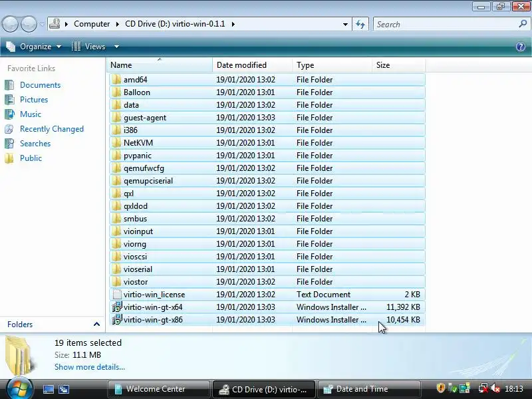Select the vioserial folder name

pos(138,269)
